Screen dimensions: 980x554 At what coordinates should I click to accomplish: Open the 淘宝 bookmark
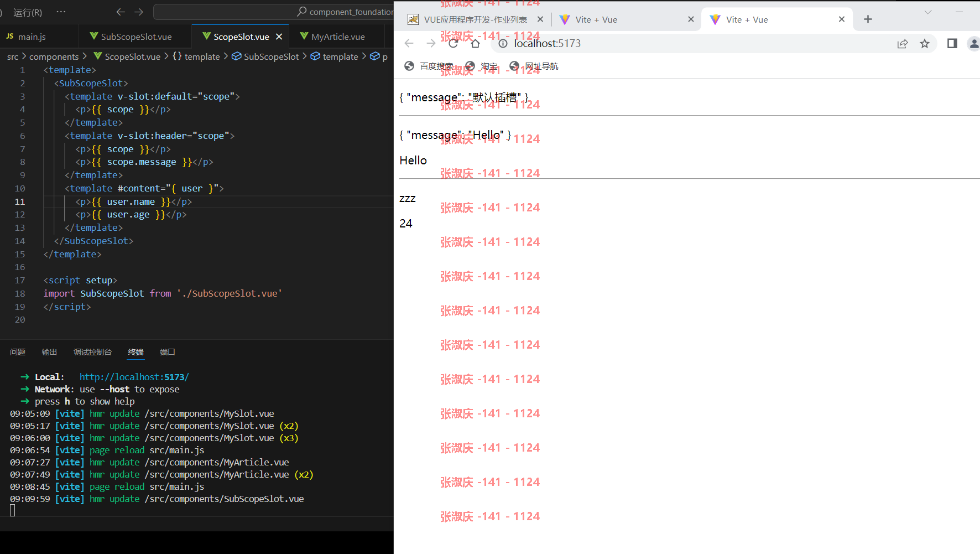(482, 66)
